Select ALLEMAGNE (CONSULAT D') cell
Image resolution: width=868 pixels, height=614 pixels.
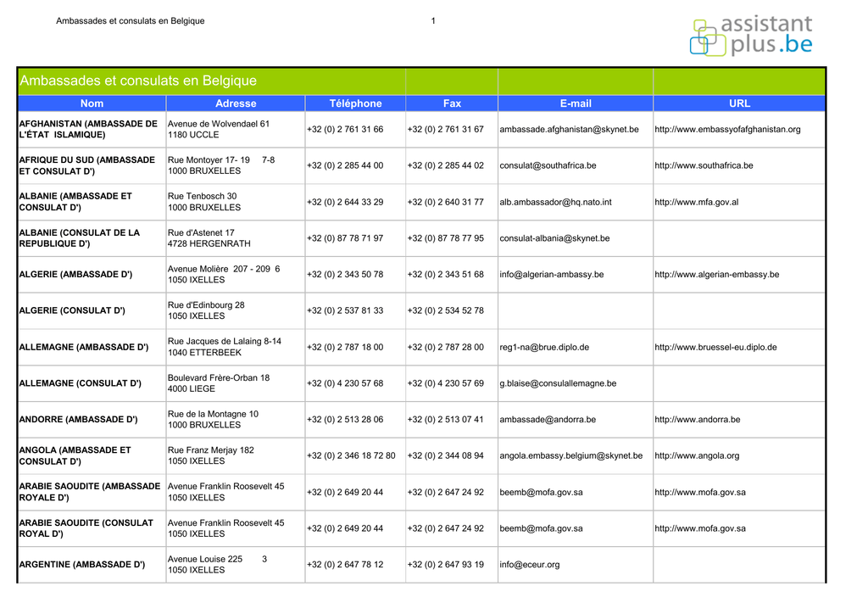click(92, 383)
